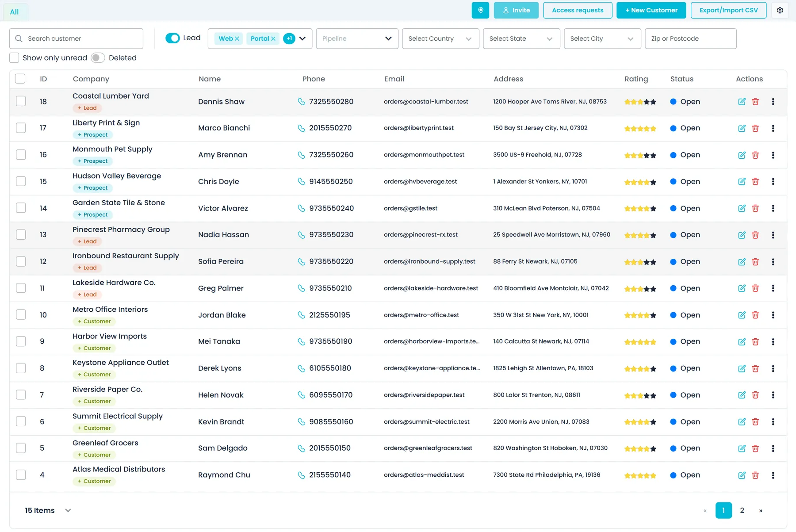Open more actions for Keystone Appliance Outlet
The width and height of the screenshot is (796, 532).
coord(773,368)
